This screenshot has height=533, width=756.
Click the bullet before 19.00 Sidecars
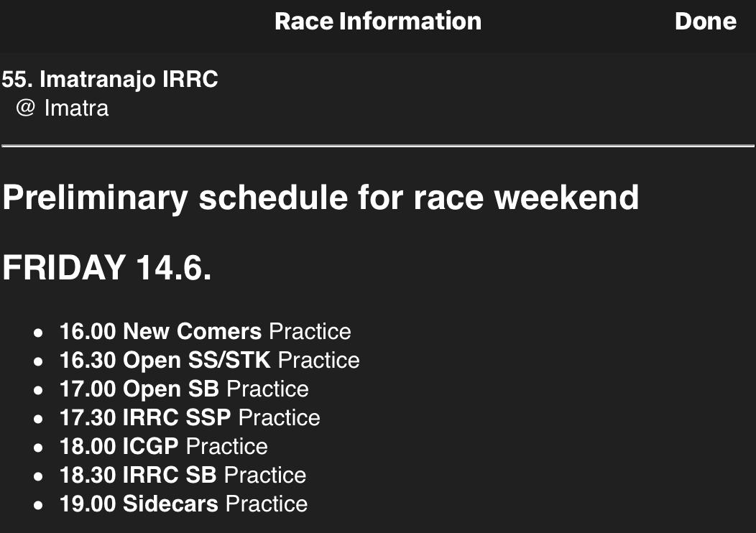38,505
